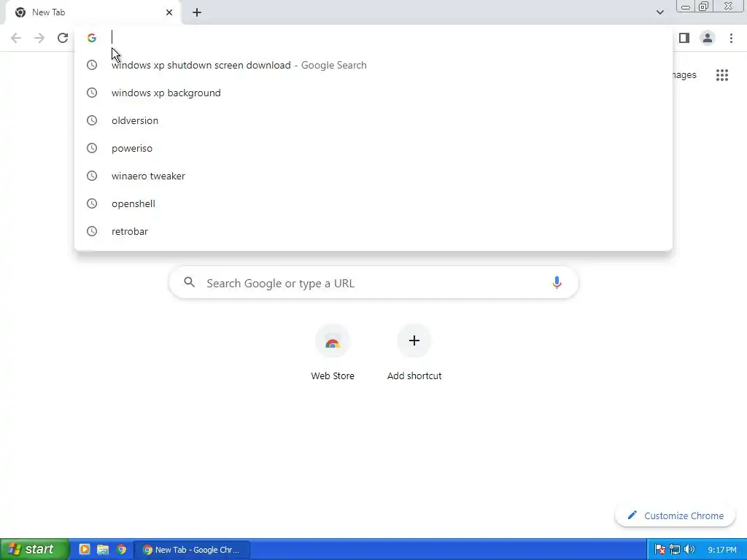Launch the media player quick launch icon

tap(85, 549)
